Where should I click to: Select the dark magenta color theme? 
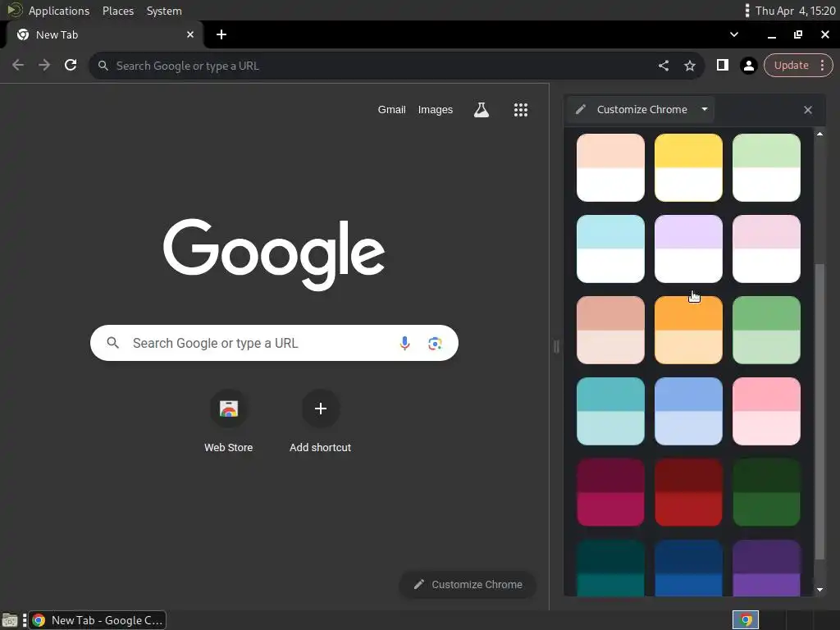click(610, 492)
